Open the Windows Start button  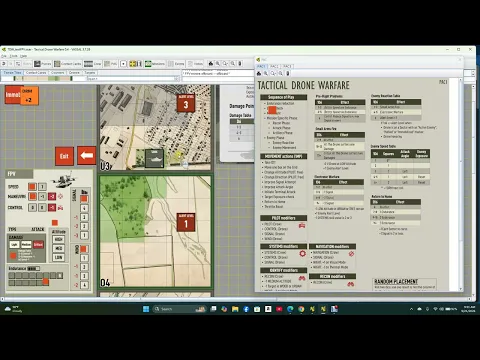click(x=146, y=309)
